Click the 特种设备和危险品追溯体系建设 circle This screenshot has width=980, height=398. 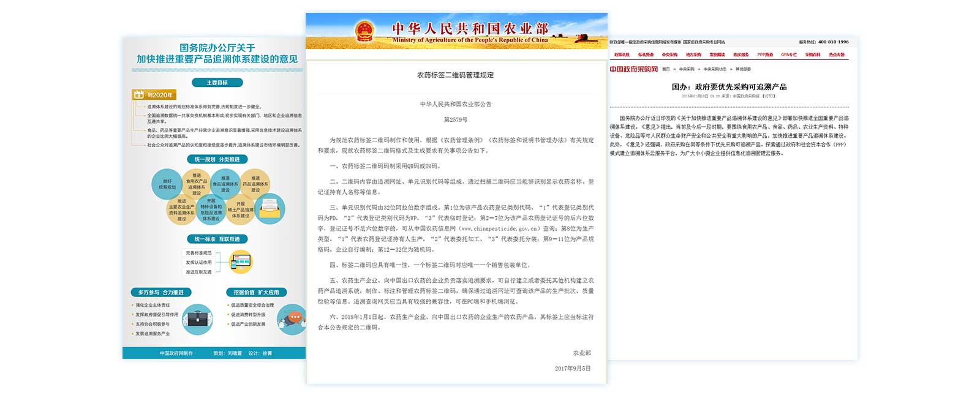(211, 209)
